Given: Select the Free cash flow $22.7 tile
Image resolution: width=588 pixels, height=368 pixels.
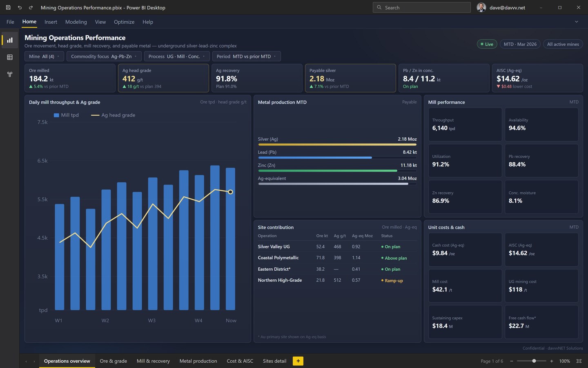Looking at the screenshot, I should tap(541, 322).
